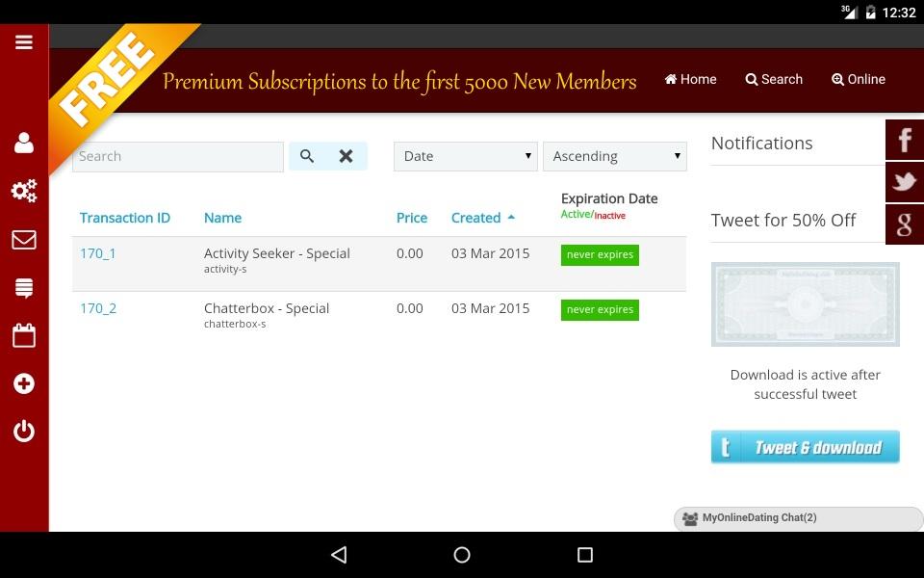Open the mail envelope sidebar icon

click(23, 240)
